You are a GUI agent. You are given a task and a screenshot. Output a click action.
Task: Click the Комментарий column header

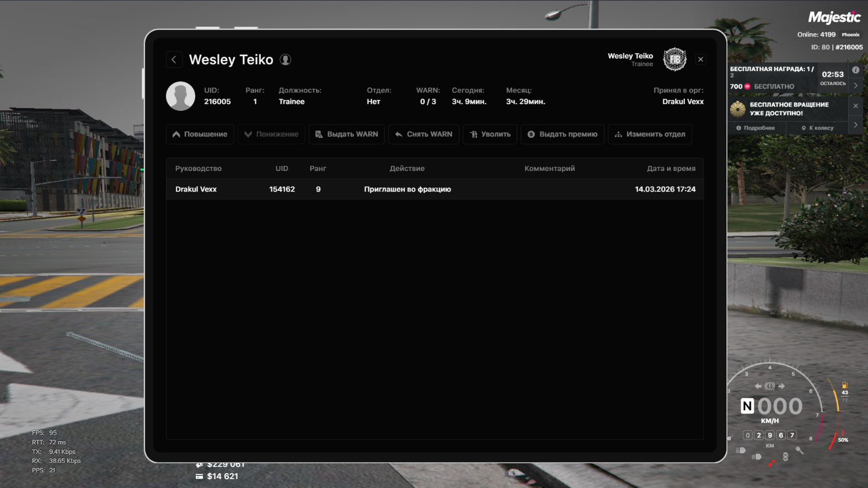[x=549, y=169]
